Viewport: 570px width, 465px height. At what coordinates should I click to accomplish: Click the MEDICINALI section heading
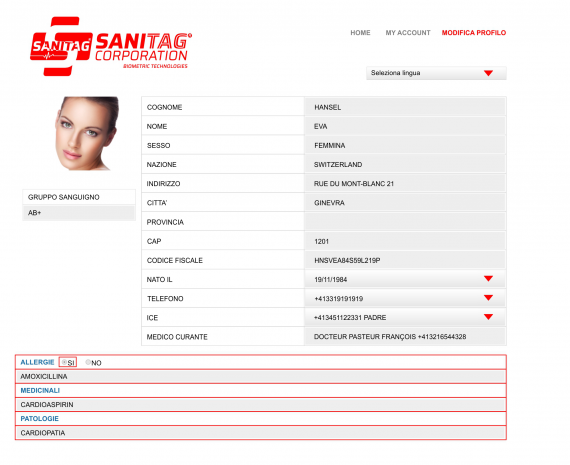coord(40,390)
